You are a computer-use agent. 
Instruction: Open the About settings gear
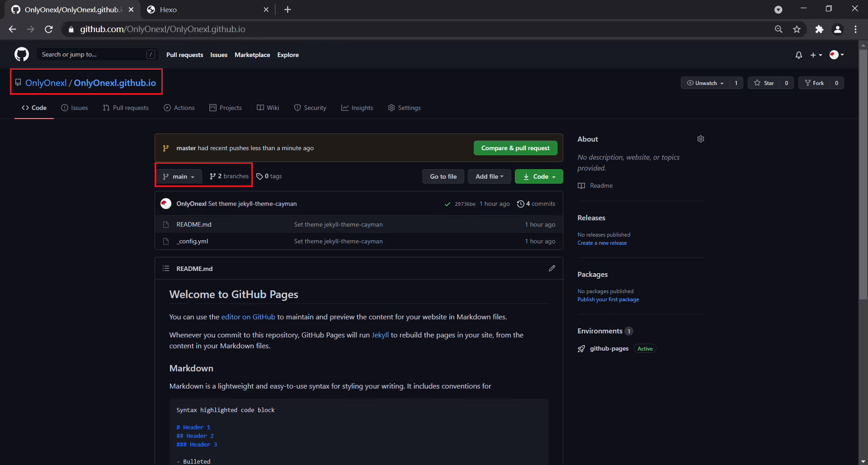(701, 139)
